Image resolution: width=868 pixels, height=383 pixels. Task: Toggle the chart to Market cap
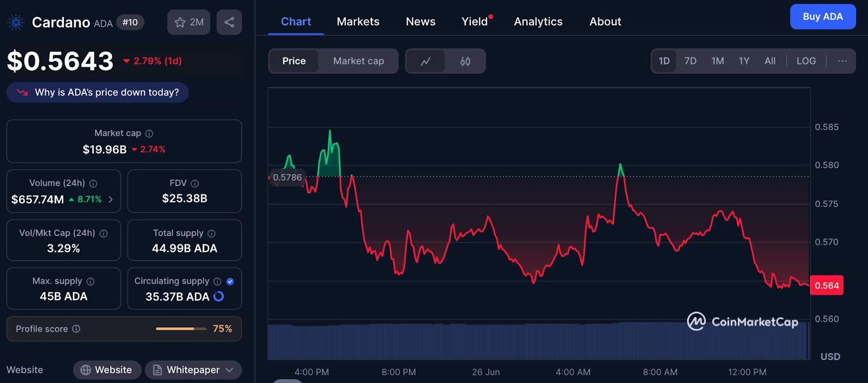(x=359, y=61)
